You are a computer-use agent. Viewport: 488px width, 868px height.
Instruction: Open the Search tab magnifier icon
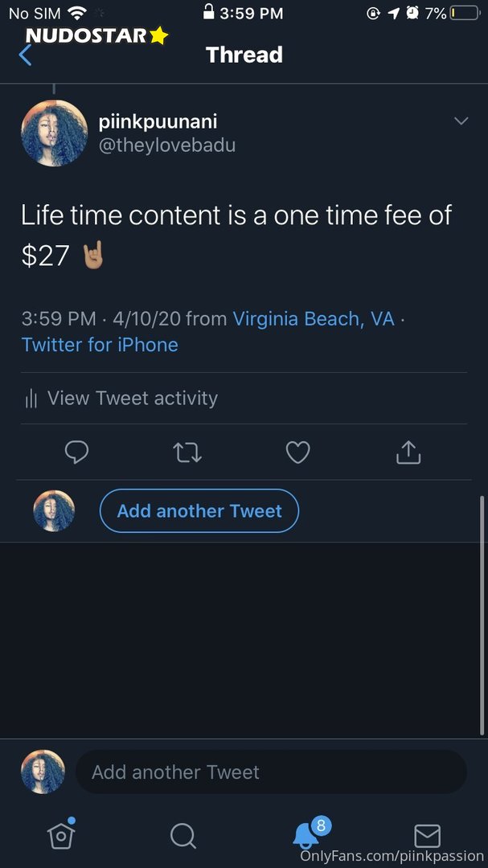pos(183,836)
